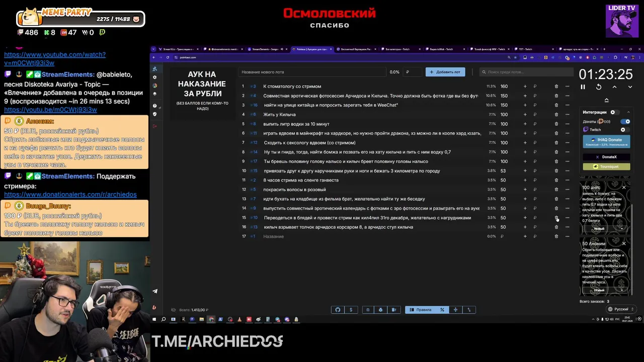644x362 pixels.
Task: Click Telegram icon in left sidebar
Action: click(154, 291)
